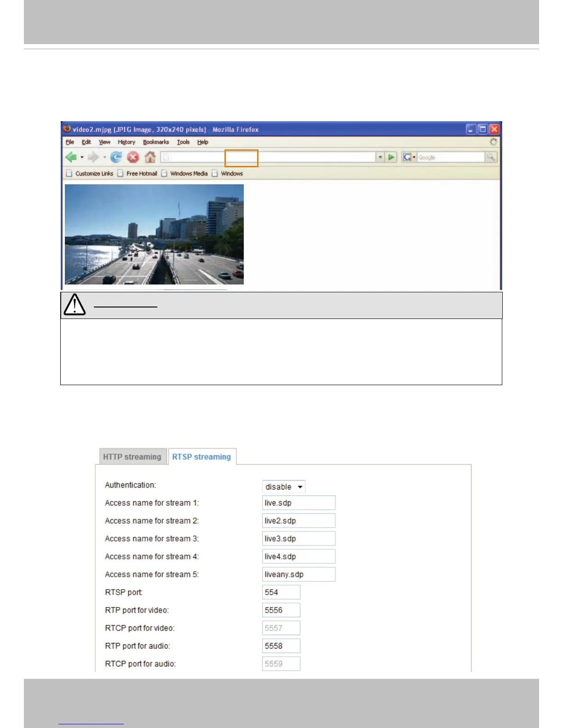This screenshot has width=563, height=728.
Task: Open the View menu
Action: click(105, 142)
